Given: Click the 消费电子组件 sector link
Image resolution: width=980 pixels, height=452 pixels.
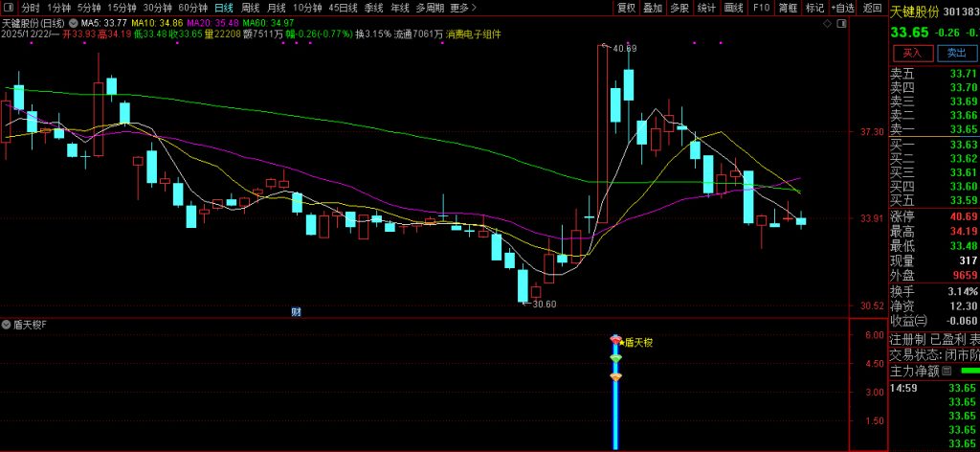Looking at the screenshot, I should click(474, 34).
